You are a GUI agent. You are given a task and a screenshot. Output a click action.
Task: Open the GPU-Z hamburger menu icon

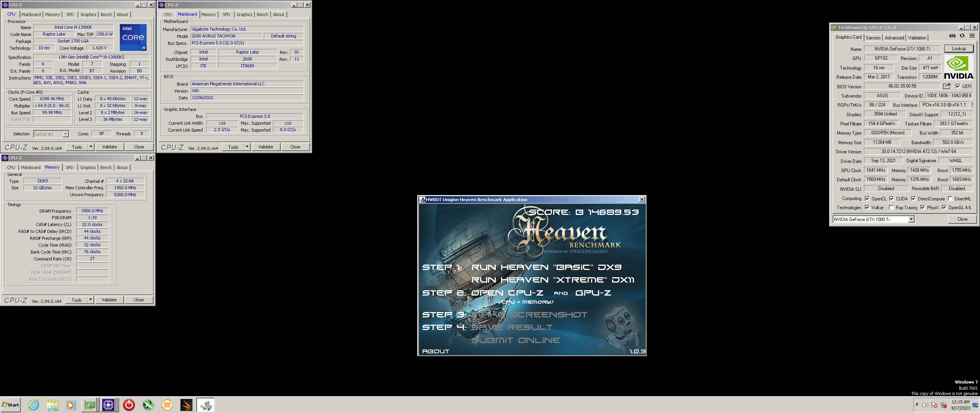click(972, 36)
